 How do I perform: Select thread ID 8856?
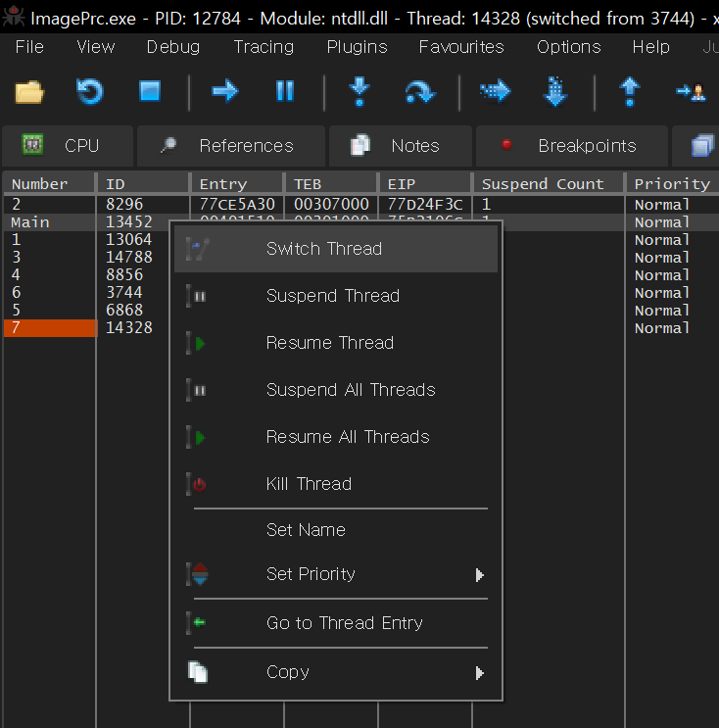click(x=124, y=275)
